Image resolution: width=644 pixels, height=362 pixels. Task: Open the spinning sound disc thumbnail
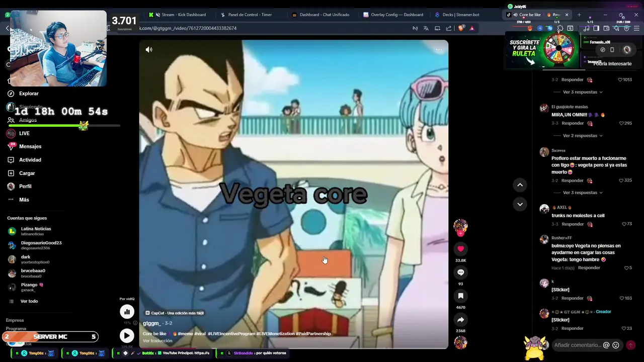click(x=460, y=342)
